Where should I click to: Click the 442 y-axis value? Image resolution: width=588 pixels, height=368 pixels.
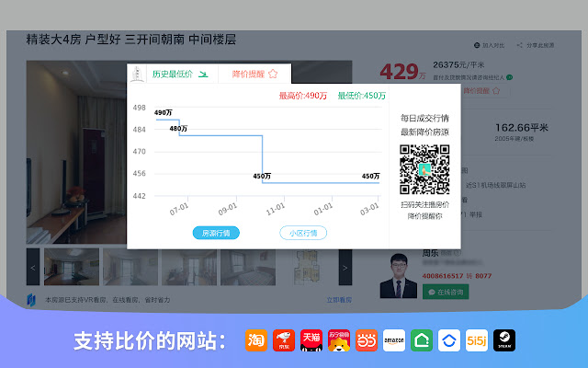(x=139, y=196)
